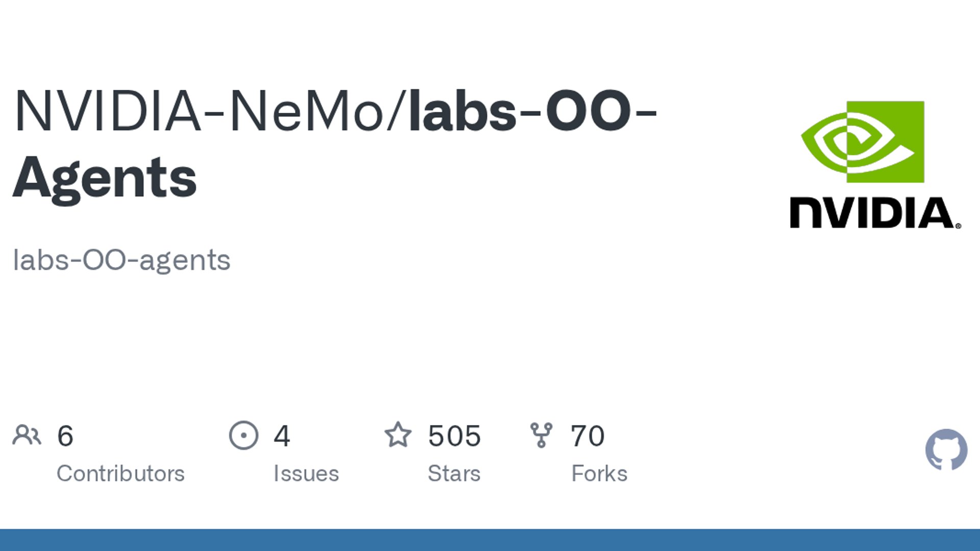The height and width of the screenshot is (551, 980).
Task: Open the Contributors label
Action: (120, 473)
